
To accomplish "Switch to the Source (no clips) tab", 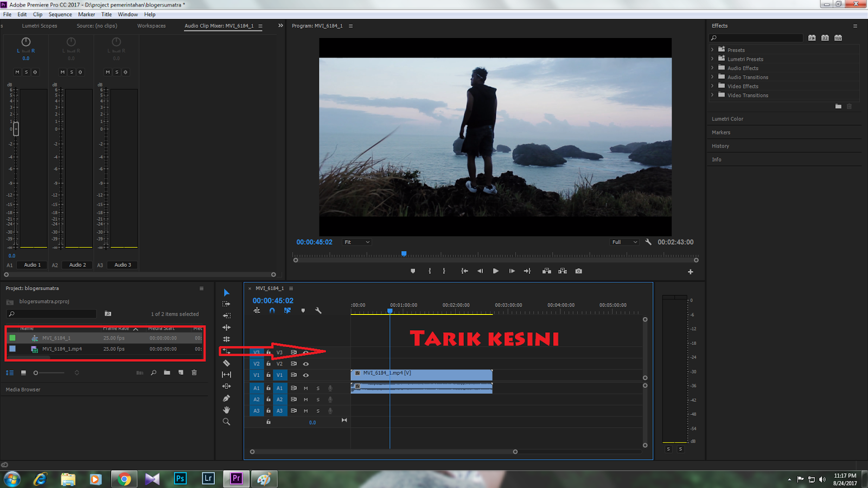I will pos(97,26).
